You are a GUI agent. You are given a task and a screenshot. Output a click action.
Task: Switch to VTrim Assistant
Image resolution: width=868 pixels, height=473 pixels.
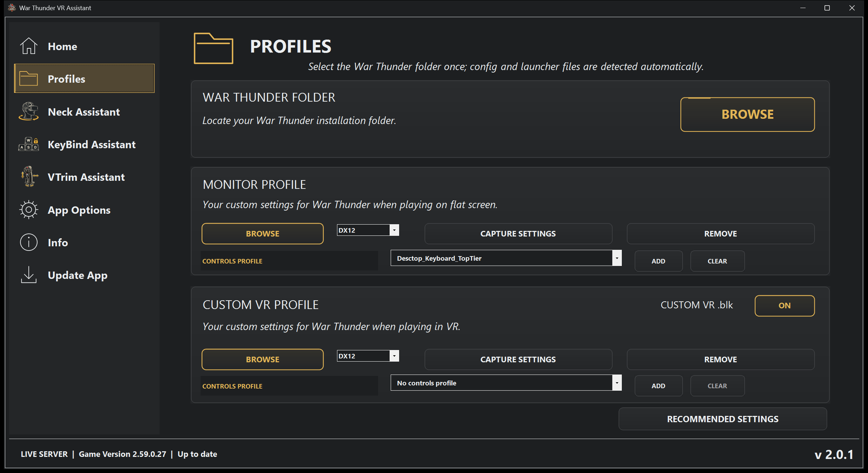point(84,177)
